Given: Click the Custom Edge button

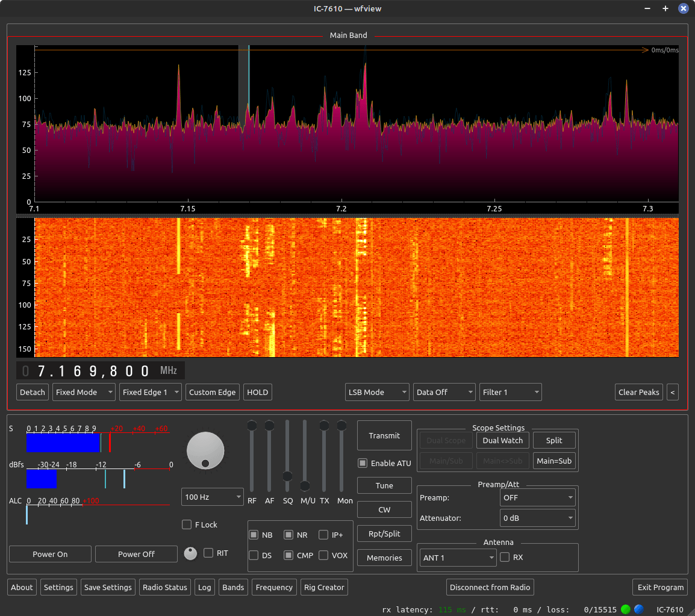Looking at the screenshot, I should point(213,392).
